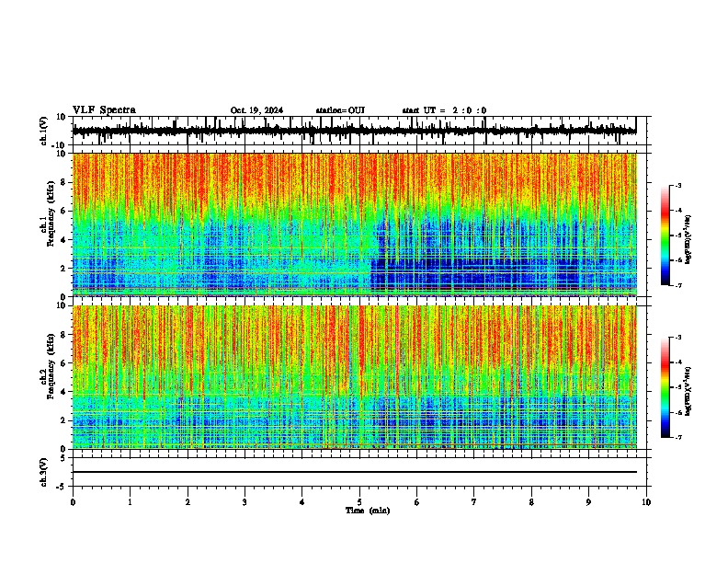Viewport: 728px width, 563px height.
Task: Click the ch.2 spectrogram plot area
Action: click(355, 377)
